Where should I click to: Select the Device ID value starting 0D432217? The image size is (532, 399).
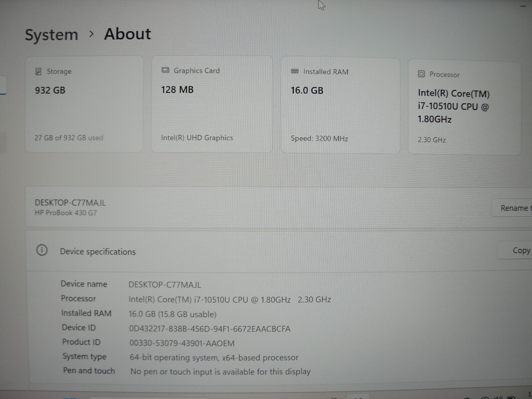(210, 329)
